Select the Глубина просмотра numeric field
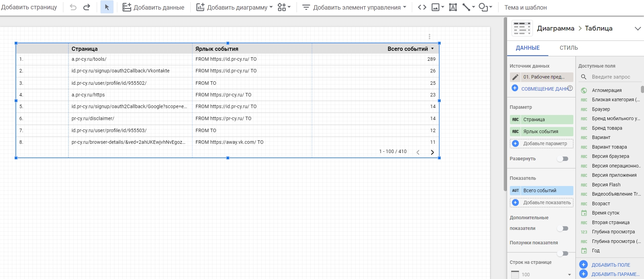644x279 pixels. click(x=613, y=232)
